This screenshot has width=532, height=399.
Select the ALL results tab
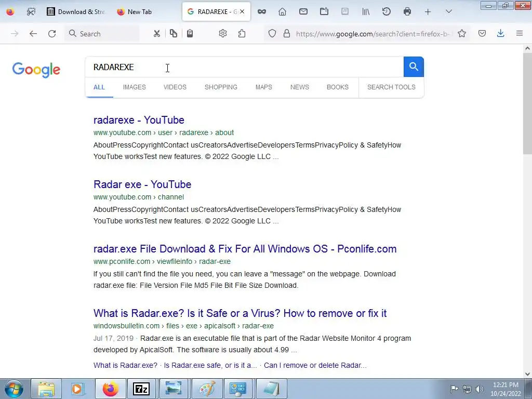click(x=99, y=87)
